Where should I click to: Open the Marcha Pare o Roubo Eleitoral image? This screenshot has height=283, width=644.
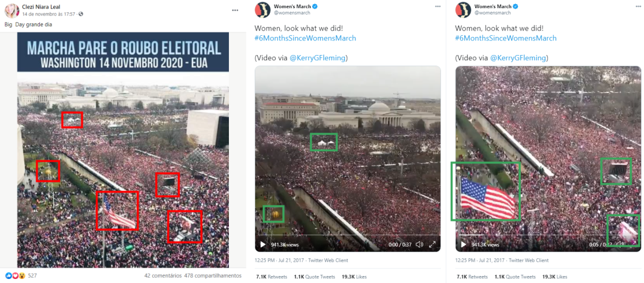123,150
